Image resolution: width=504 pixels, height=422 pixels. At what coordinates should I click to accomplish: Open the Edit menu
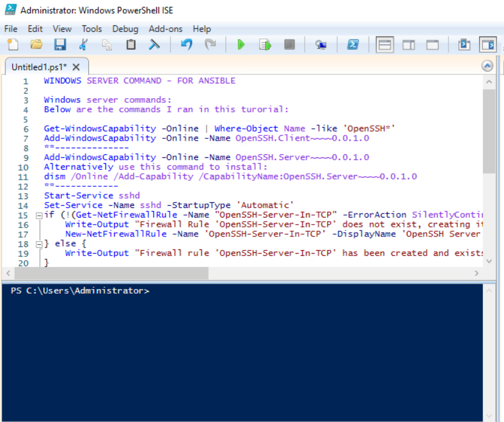click(x=35, y=29)
